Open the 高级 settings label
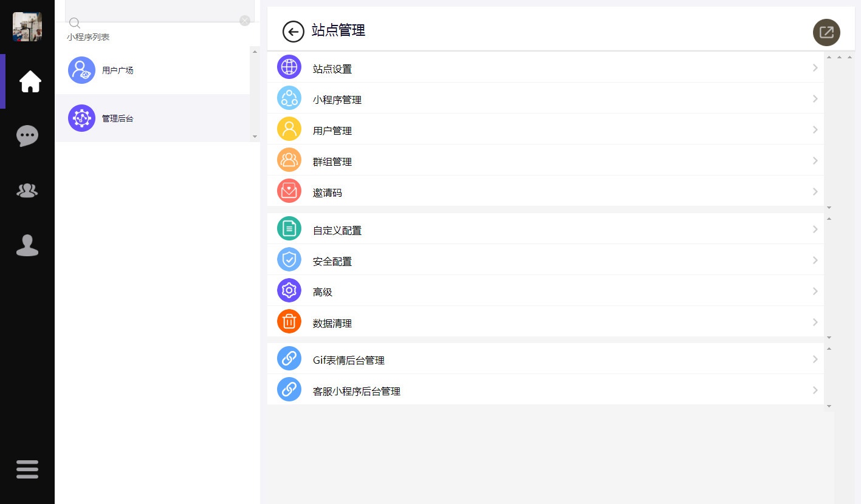Viewport: 861px width, 504px height. pyautogui.click(x=323, y=293)
